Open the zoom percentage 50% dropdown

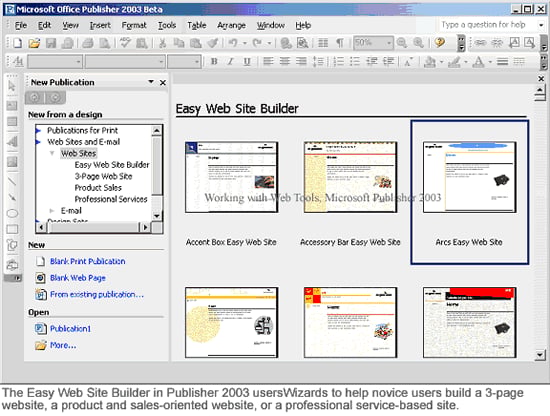(x=389, y=43)
